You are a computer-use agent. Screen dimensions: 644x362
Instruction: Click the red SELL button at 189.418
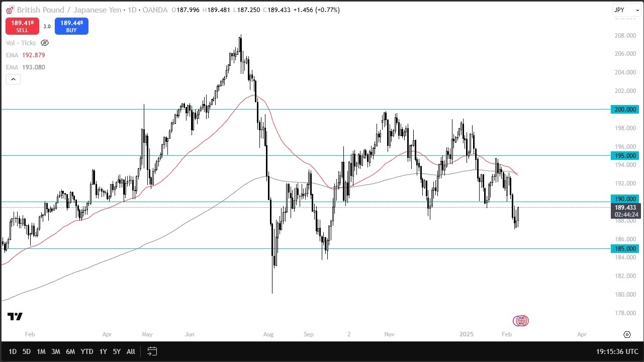[23, 26]
